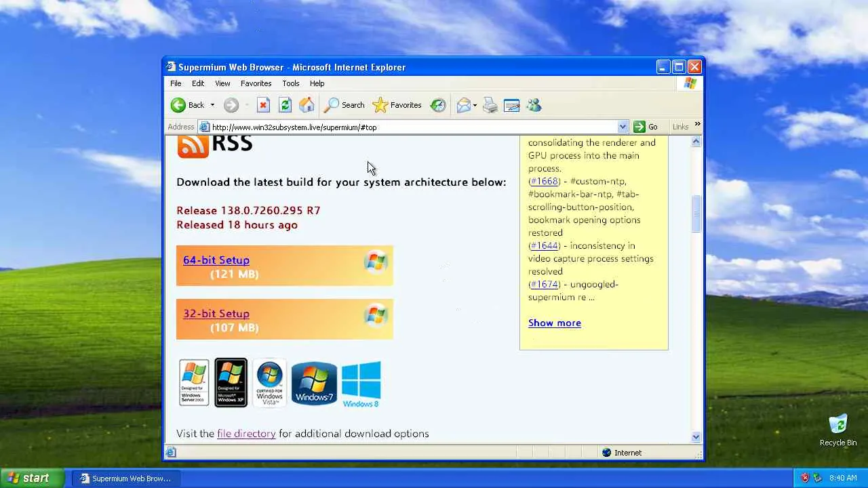This screenshot has width=868, height=488.
Task: Open the Favorites pane star button
Action: (397, 105)
